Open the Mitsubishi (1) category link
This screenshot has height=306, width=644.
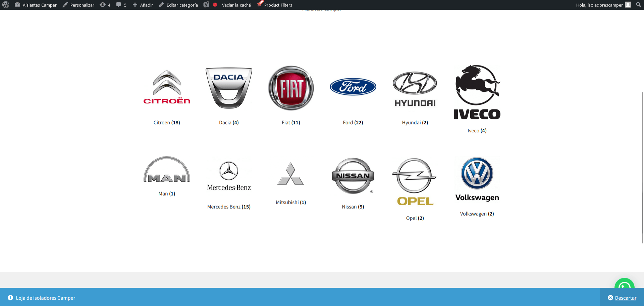coord(291,203)
